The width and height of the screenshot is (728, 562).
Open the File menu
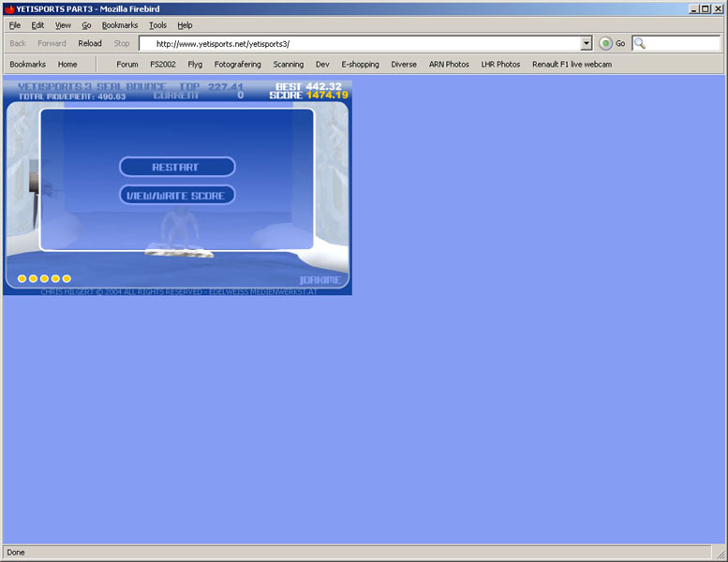coord(15,25)
